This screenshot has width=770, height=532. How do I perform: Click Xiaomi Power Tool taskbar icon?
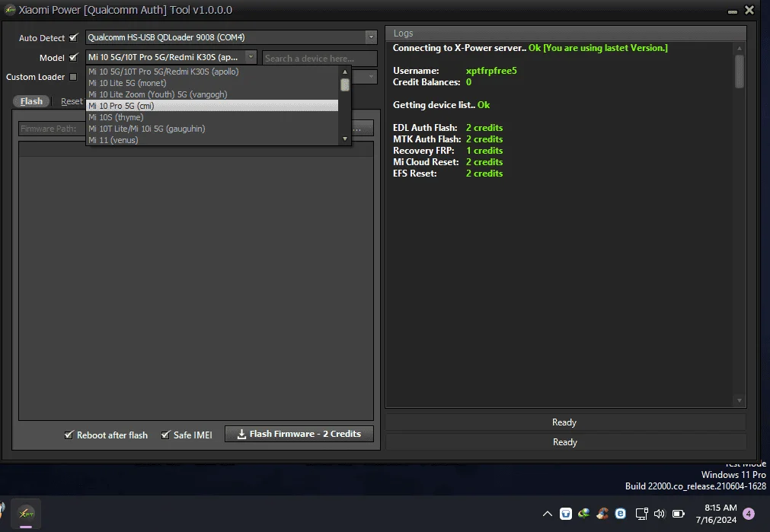26,513
